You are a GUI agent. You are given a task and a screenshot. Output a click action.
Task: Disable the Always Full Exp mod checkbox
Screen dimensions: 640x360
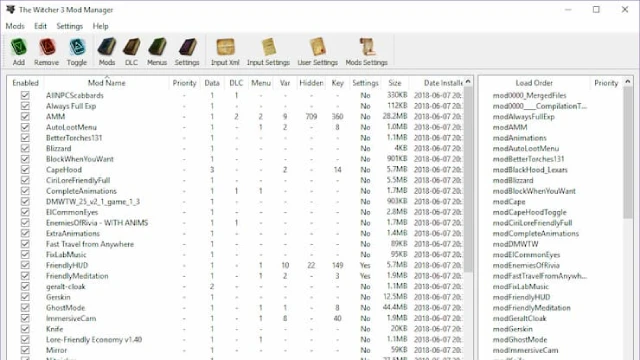pos(25,106)
